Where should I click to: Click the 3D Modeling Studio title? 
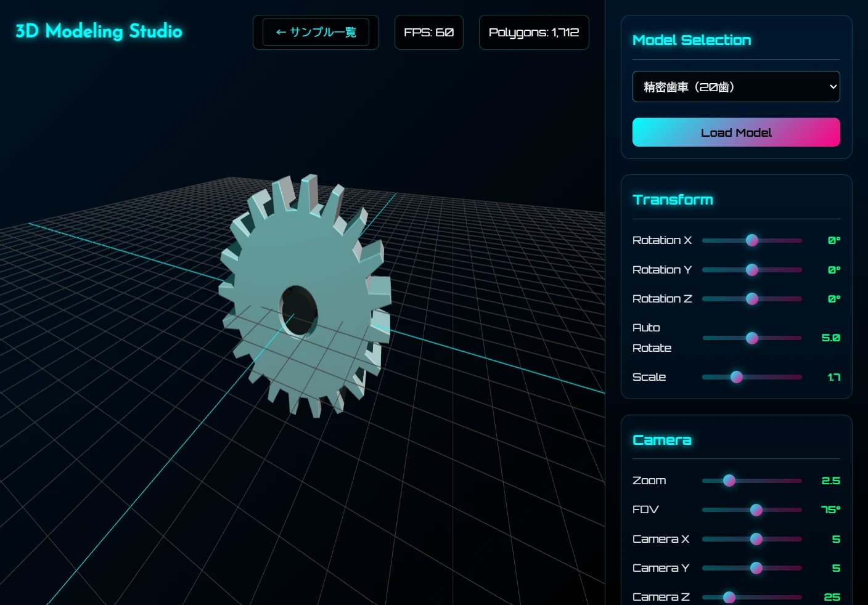click(98, 31)
